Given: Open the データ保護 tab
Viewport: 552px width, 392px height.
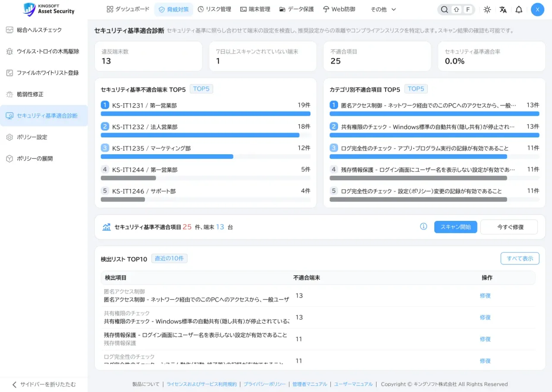Looking at the screenshot, I should click(297, 9).
